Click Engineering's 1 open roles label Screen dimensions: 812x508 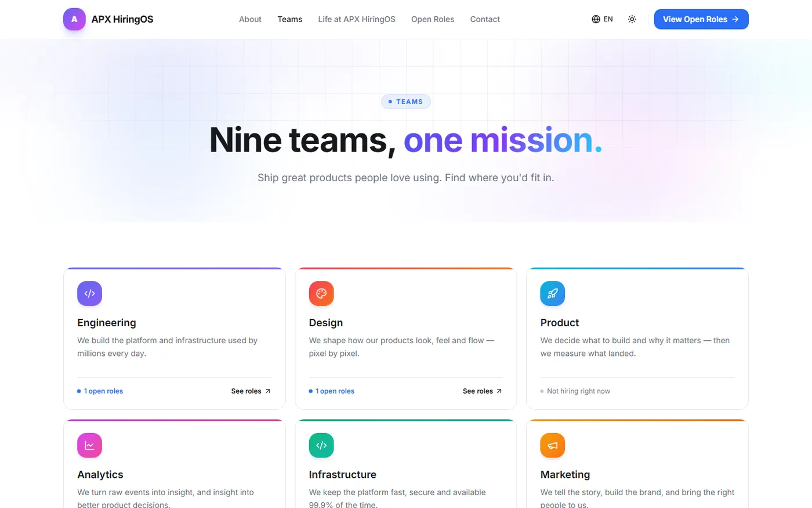click(100, 391)
